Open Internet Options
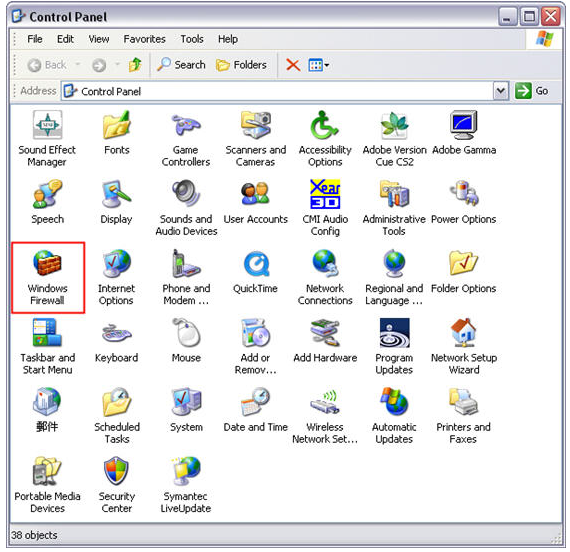Image resolution: width=570 pixels, height=552 pixels. 117,277
